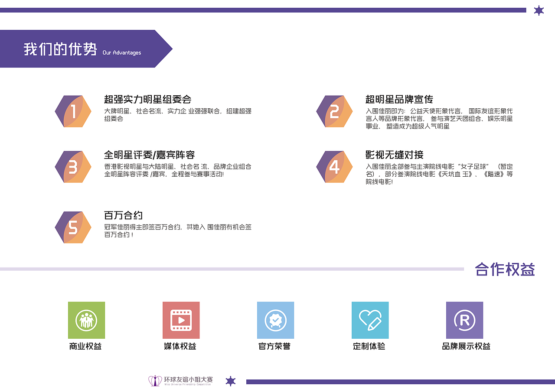The height and width of the screenshot is (392, 555).
Task: Click the hexagon icon numbered 2
Action: [x=334, y=111]
